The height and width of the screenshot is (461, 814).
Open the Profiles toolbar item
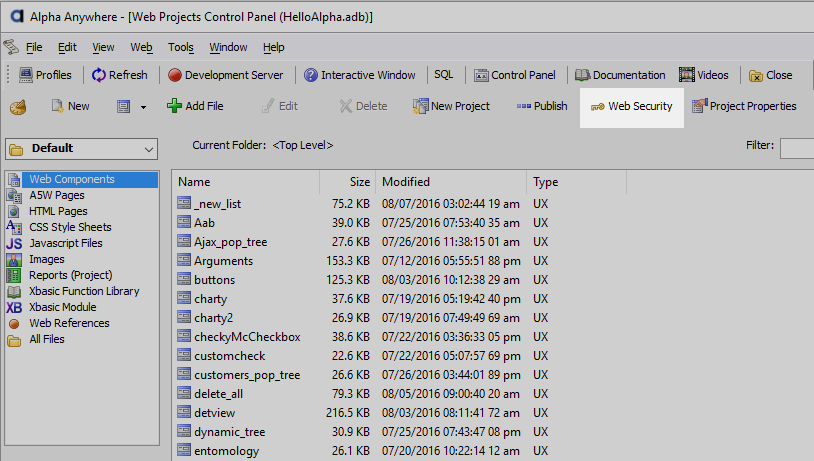point(45,75)
